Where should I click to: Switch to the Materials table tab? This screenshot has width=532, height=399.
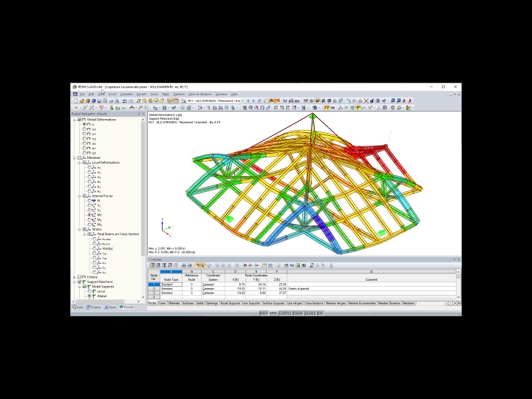tap(174, 304)
